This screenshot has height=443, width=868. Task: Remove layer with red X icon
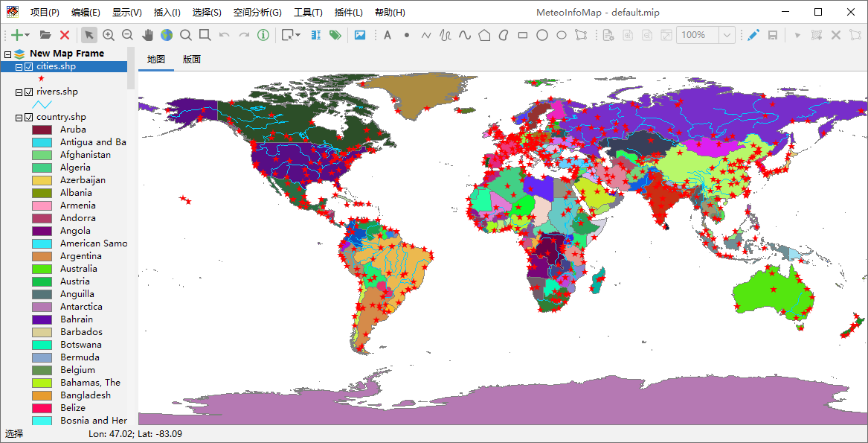coord(65,35)
